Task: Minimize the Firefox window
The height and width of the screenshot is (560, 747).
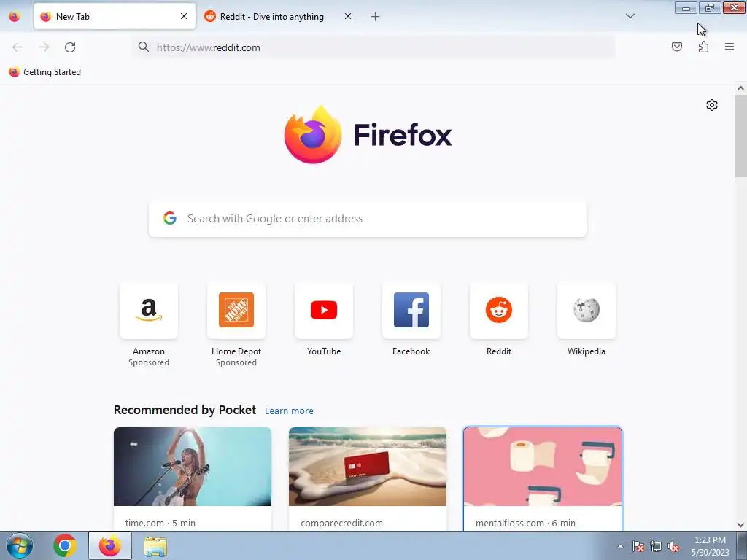Action: (686, 8)
